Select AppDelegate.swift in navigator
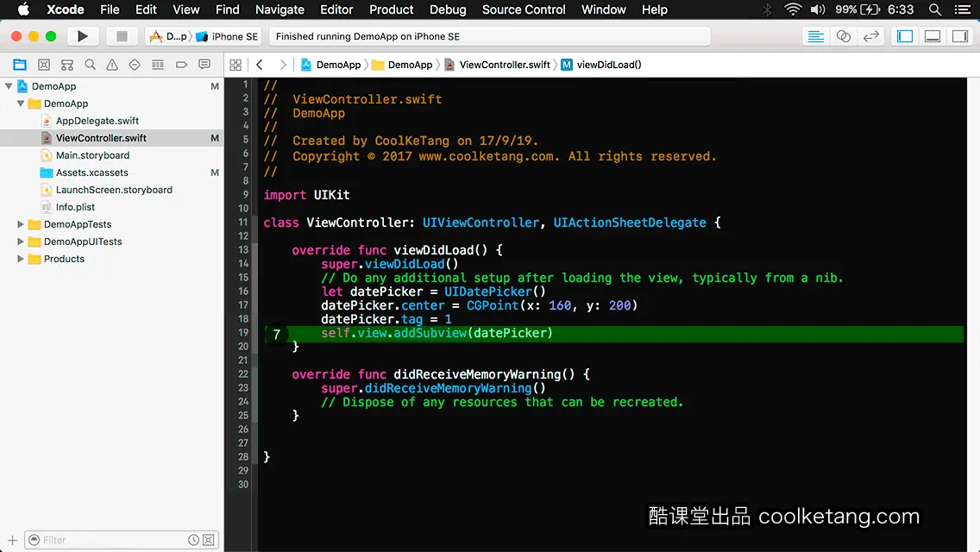This screenshot has width=980, height=552. (x=97, y=121)
